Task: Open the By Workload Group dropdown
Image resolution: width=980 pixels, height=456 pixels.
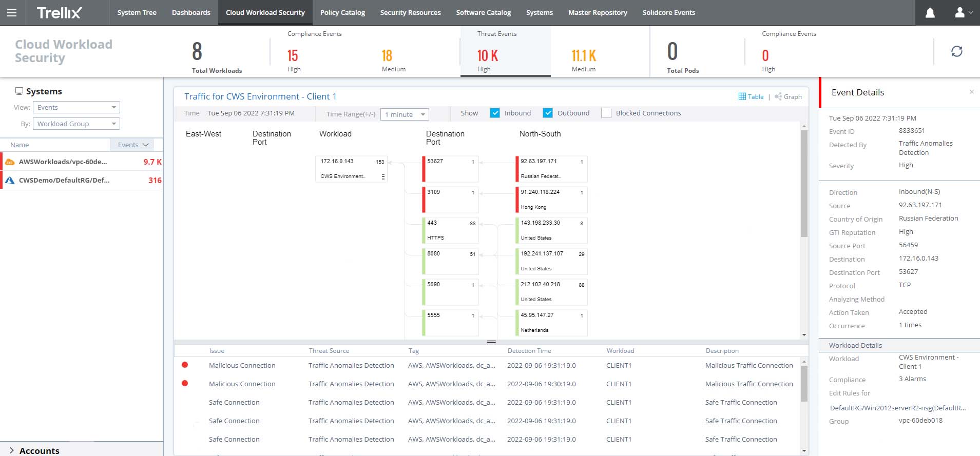Action: [x=76, y=124]
